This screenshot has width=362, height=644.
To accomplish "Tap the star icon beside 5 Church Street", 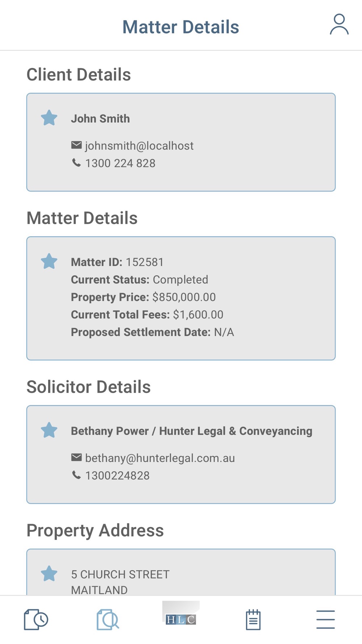I will 49,573.
